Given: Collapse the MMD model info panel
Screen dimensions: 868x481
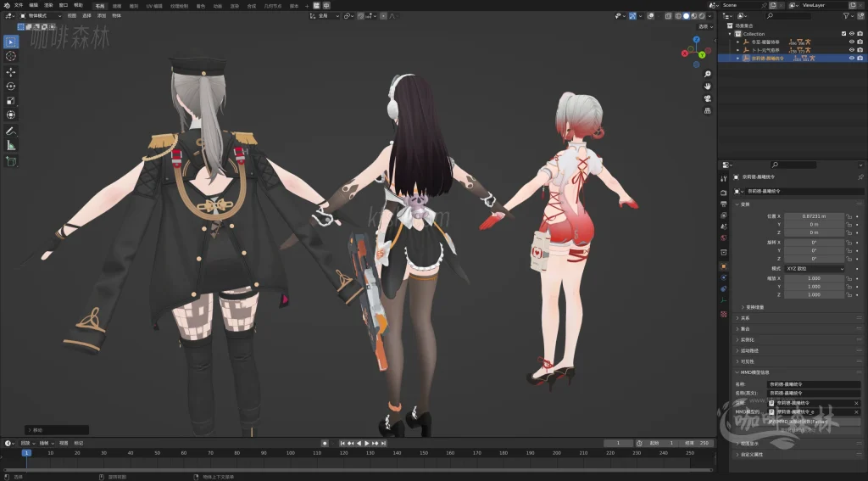Looking at the screenshot, I should [x=753, y=372].
